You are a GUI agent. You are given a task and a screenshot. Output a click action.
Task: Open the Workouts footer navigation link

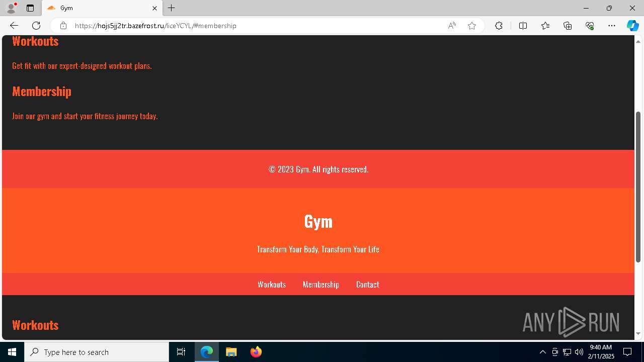coord(272,284)
